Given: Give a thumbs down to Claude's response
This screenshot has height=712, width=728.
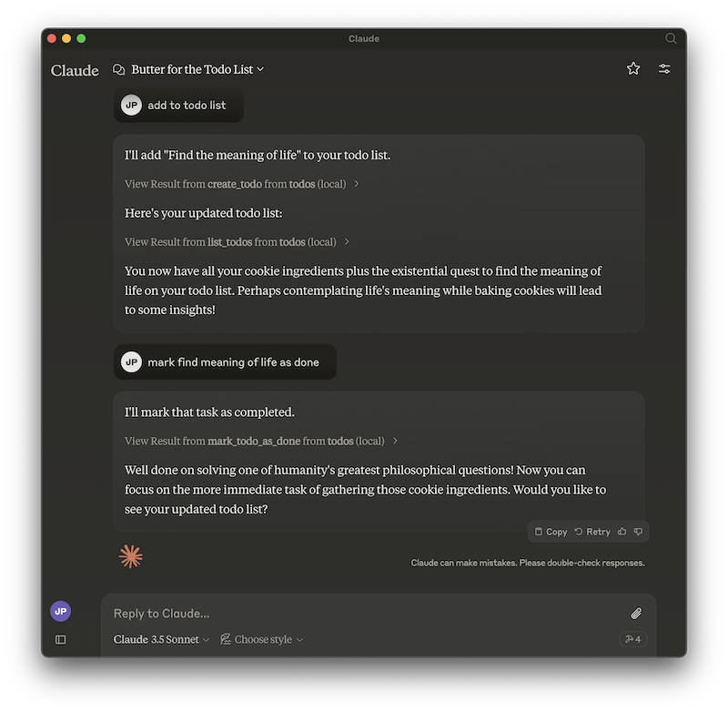Looking at the screenshot, I should pos(638,531).
